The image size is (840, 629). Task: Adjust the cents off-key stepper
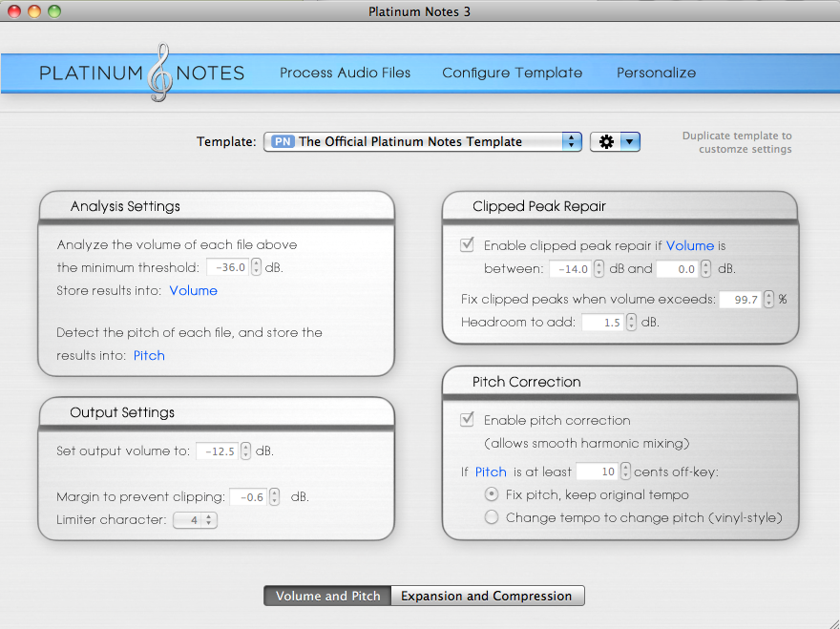click(x=625, y=472)
